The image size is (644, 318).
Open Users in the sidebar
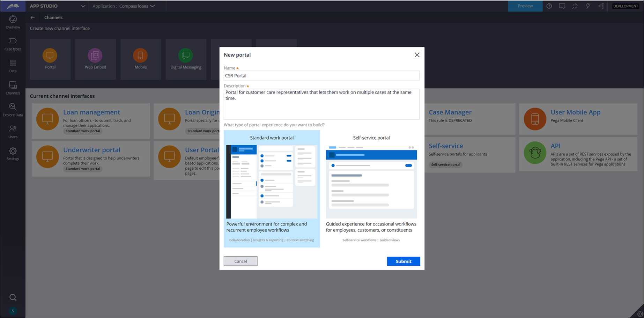pos(13,132)
